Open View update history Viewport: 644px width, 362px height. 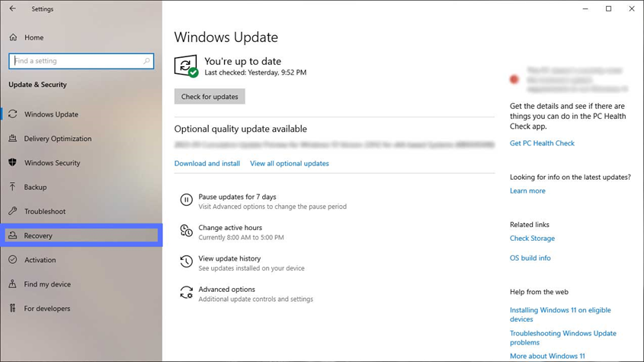229,258
